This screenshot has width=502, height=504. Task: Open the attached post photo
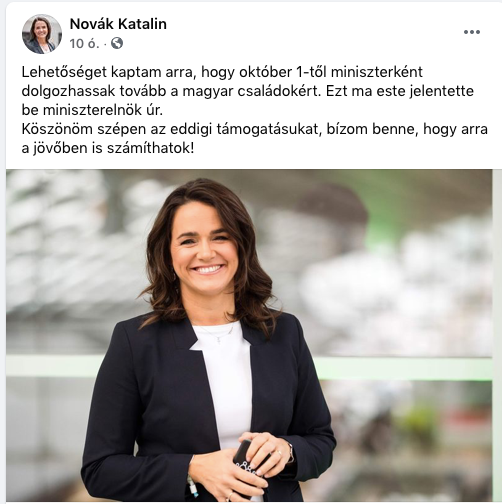coord(249,335)
